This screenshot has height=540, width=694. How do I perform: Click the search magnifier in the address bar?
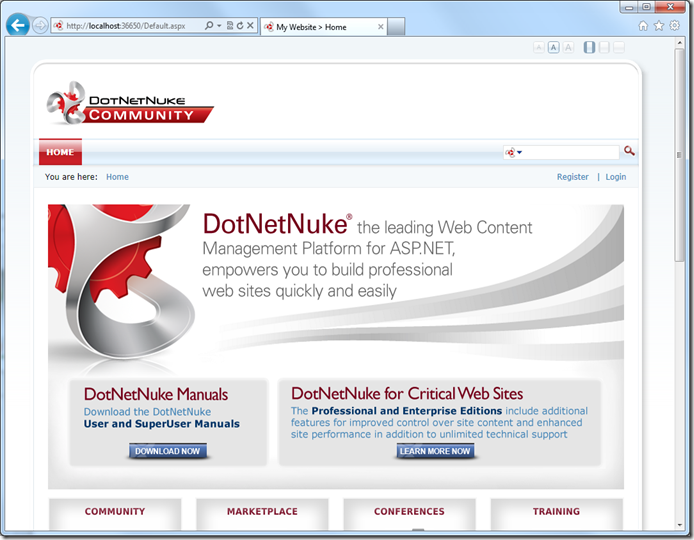(x=209, y=26)
